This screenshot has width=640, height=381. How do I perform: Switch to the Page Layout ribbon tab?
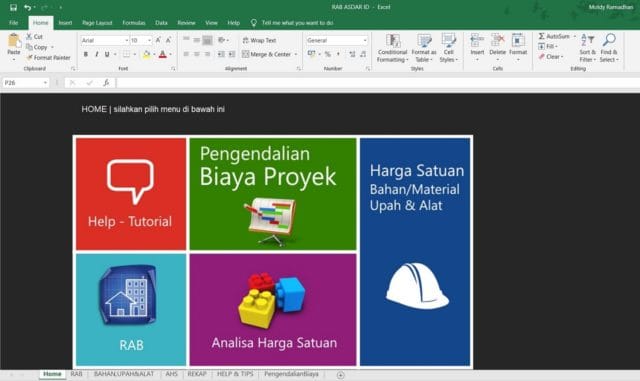pos(97,23)
